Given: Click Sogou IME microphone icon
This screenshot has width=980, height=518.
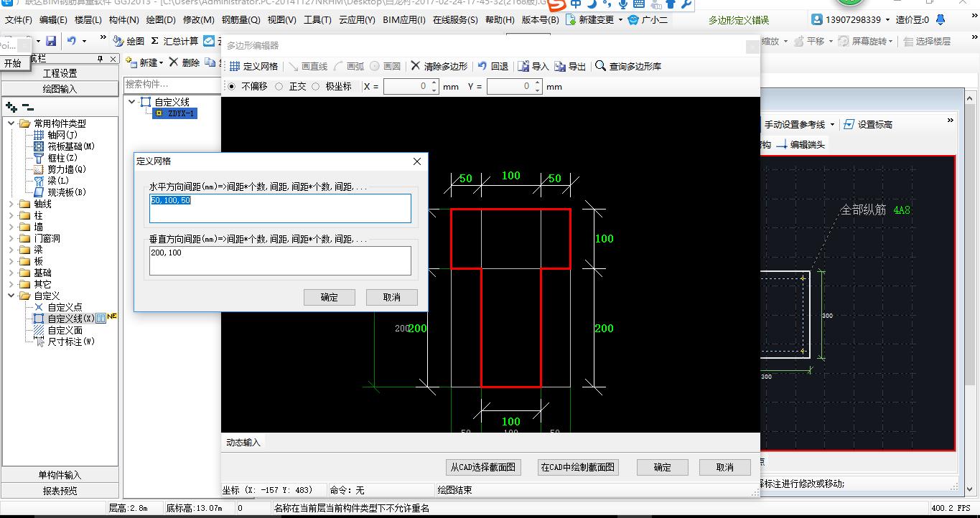Looking at the screenshot, I should tap(623, 4).
